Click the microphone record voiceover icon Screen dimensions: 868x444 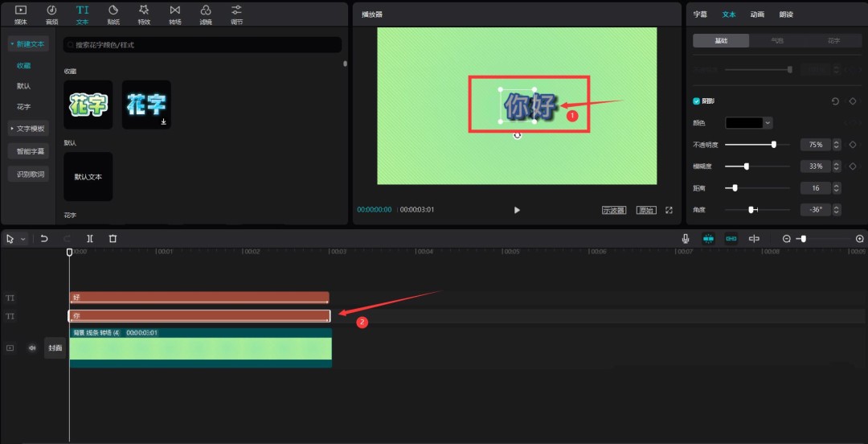click(x=686, y=239)
